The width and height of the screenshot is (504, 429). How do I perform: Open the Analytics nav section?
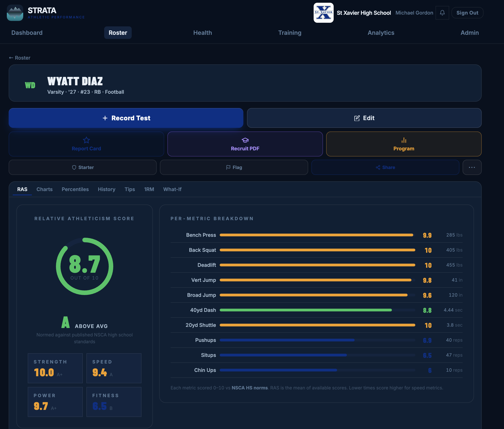(381, 33)
